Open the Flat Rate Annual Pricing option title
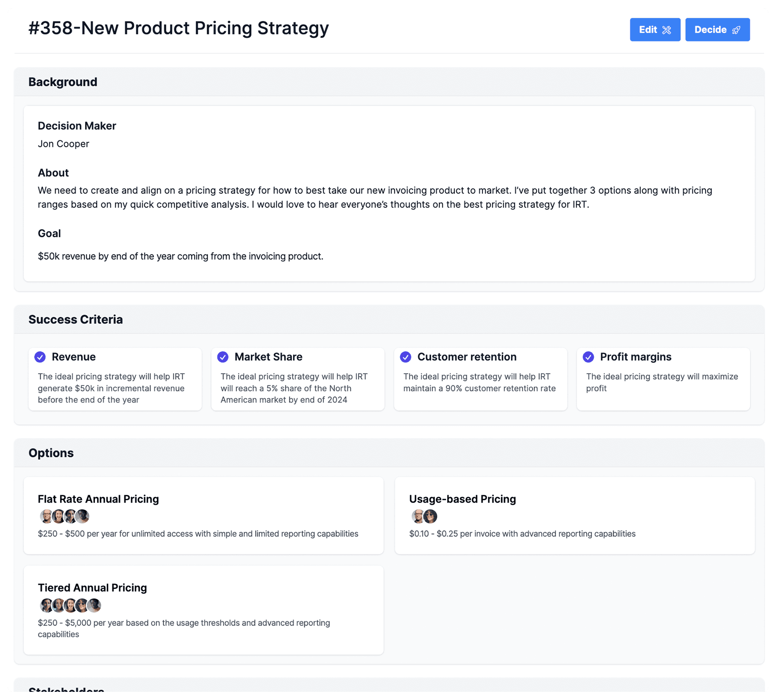 pyautogui.click(x=98, y=499)
